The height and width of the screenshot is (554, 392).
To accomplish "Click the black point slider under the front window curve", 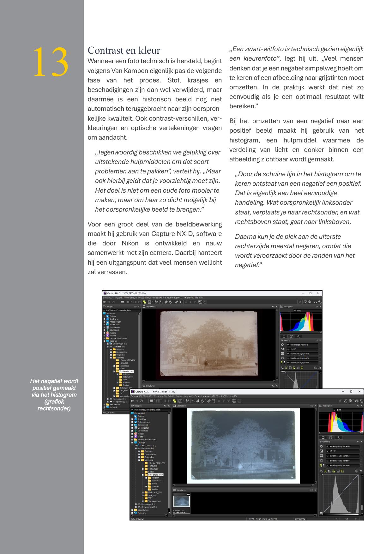I will point(323,515).
